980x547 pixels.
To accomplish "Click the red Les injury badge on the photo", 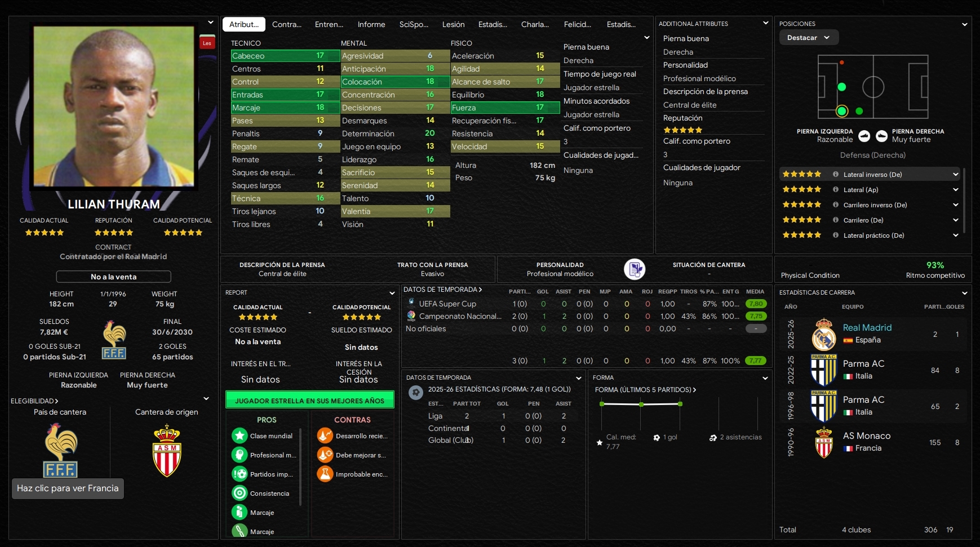I will click(x=207, y=43).
